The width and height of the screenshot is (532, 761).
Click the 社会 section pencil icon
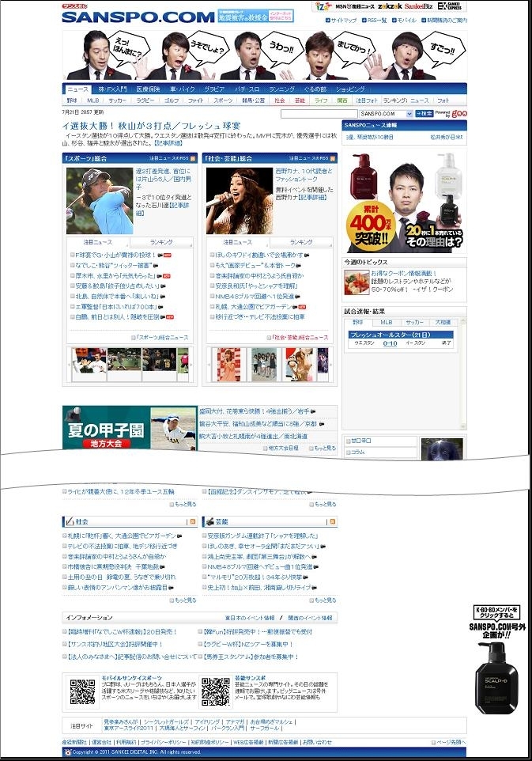click(x=70, y=521)
